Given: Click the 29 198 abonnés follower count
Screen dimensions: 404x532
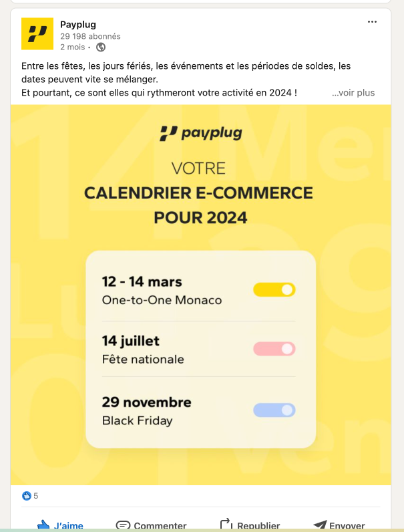Looking at the screenshot, I should coord(90,36).
